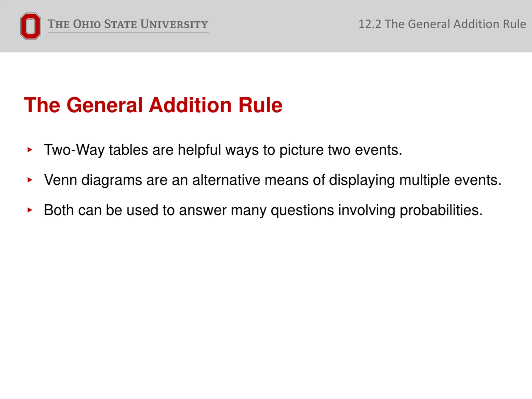The height and width of the screenshot is (399, 532).
Task: Click the red arrow bullet beside Both can be used
Action: coord(30,210)
